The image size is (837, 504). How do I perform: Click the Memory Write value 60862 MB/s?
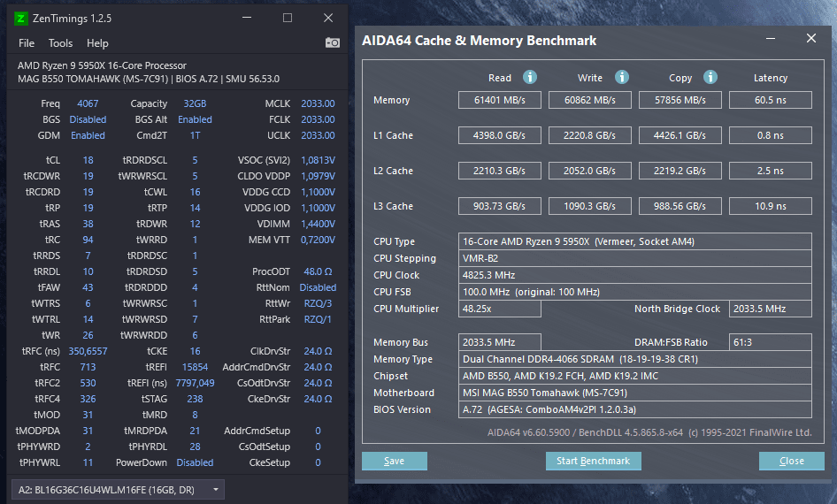click(590, 100)
